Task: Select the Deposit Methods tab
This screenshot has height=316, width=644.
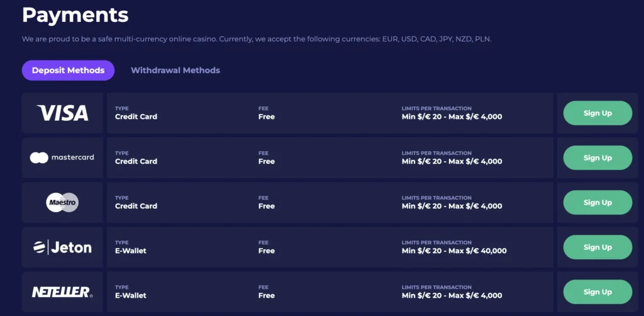Action: 68,71
